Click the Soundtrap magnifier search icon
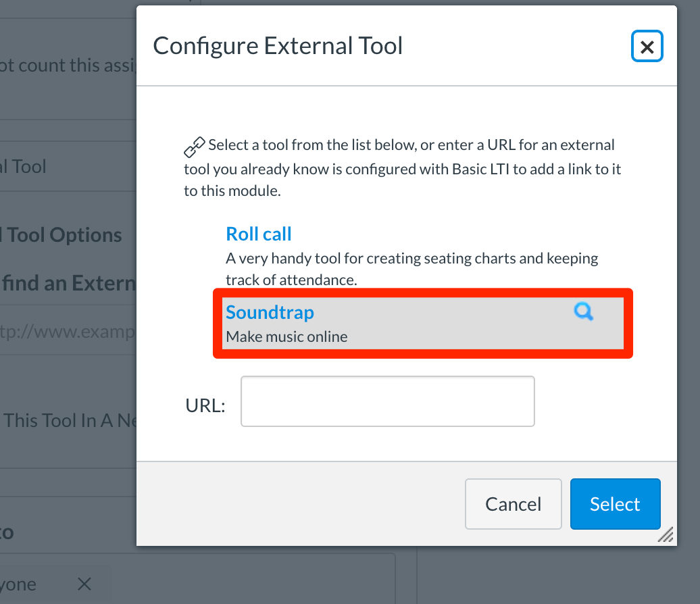The image size is (700, 604). click(584, 311)
